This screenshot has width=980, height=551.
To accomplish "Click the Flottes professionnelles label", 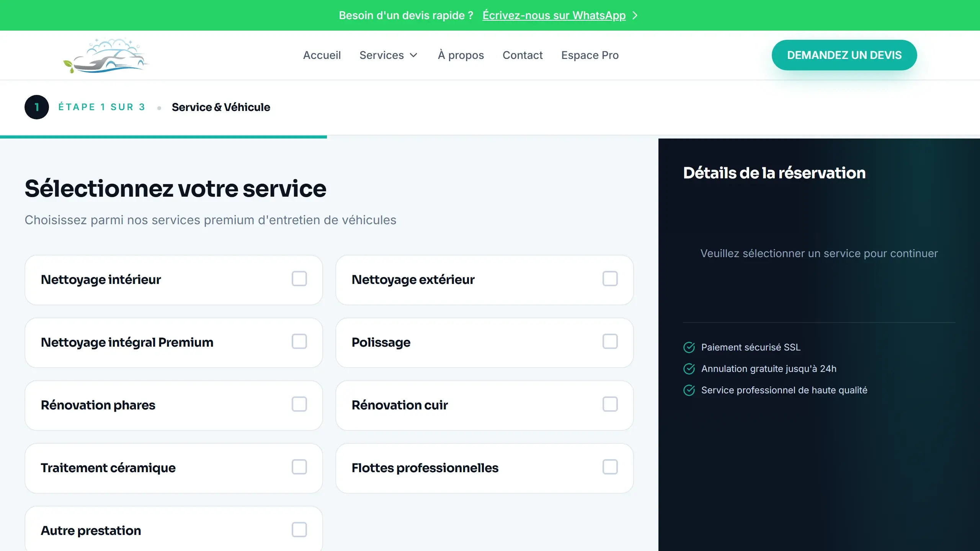I will 425,468.
